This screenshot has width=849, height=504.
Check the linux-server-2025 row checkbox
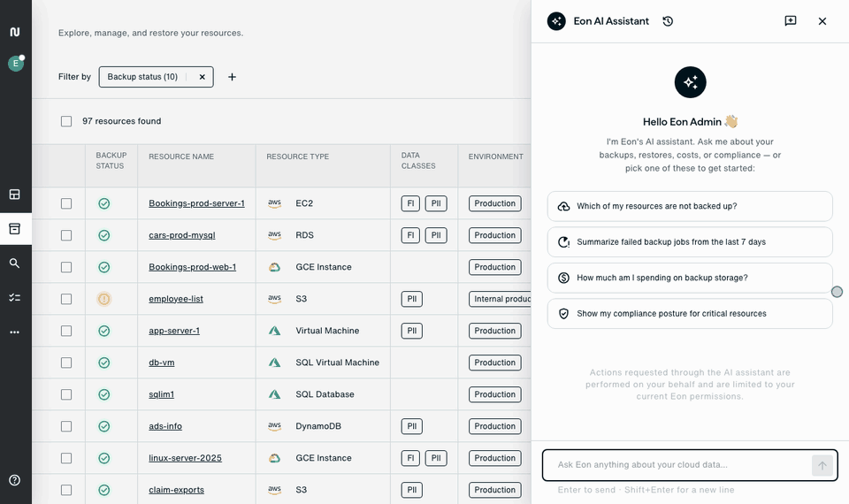click(x=66, y=458)
